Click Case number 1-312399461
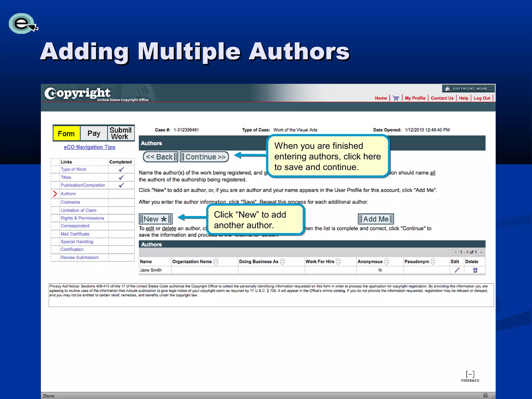Viewport: 532px width, 399px height. [186, 130]
